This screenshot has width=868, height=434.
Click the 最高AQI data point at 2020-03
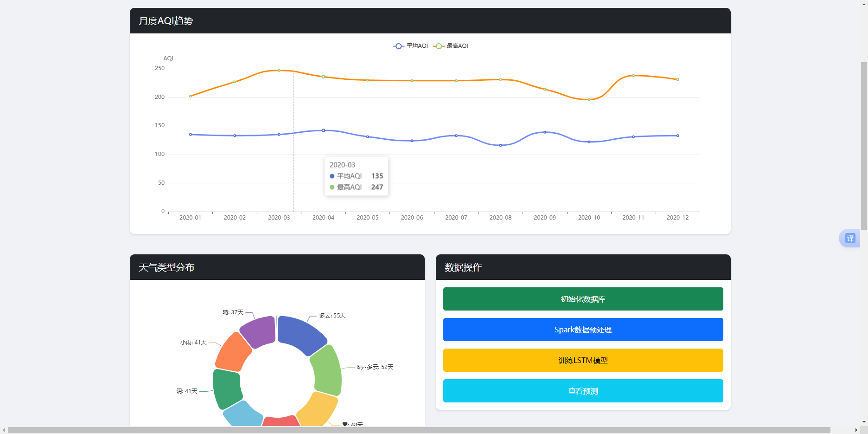pos(279,70)
